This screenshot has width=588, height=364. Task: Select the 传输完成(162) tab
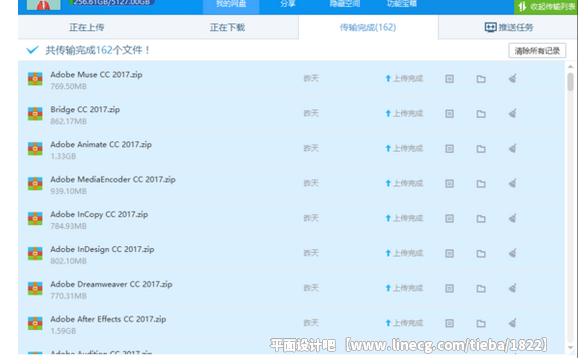pyautogui.click(x=368, y=27)
